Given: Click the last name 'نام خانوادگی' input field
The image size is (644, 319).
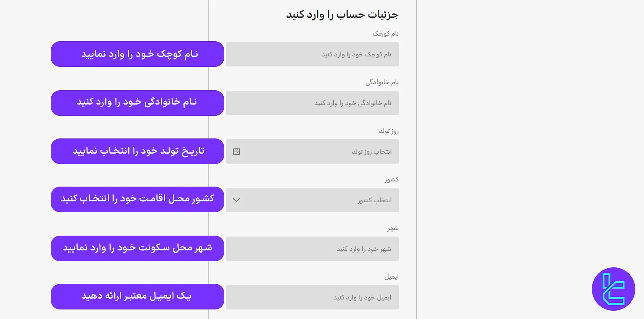Looking at the screenshot, I should [x=312, y=103].
